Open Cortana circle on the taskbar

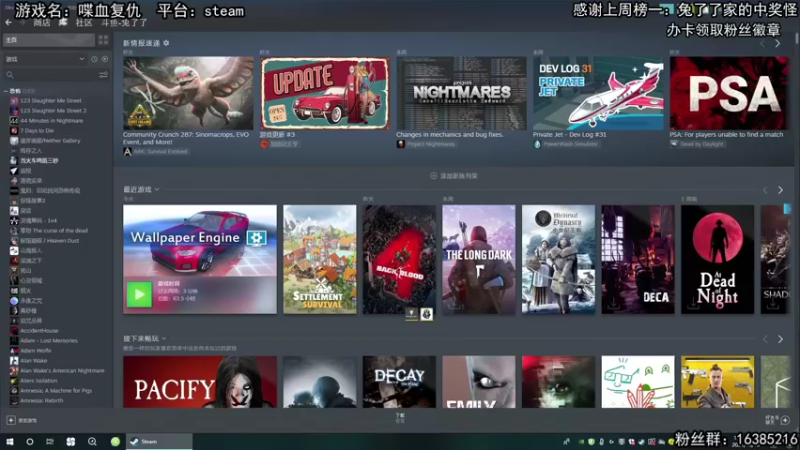[30, 442]
